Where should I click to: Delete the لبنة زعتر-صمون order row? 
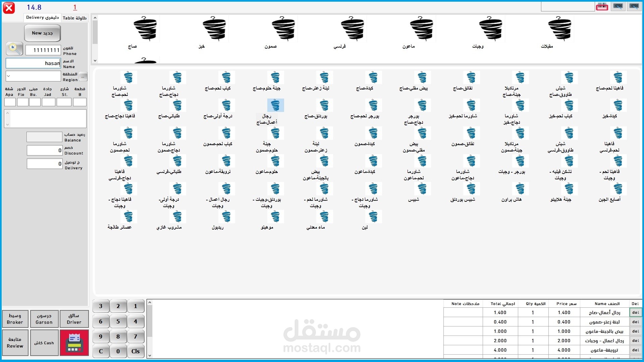tap(636, 322)
